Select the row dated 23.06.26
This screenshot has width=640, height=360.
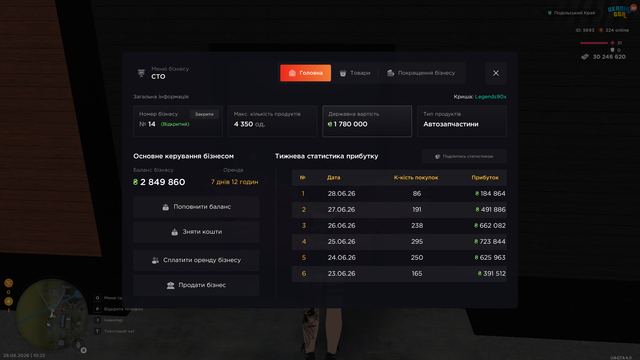(399, 273)
